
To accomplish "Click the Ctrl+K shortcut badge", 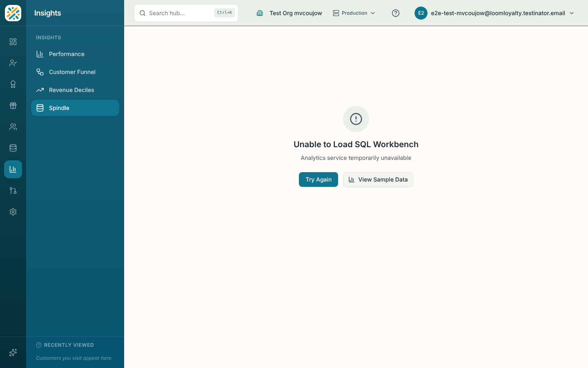I will (225, 13).
